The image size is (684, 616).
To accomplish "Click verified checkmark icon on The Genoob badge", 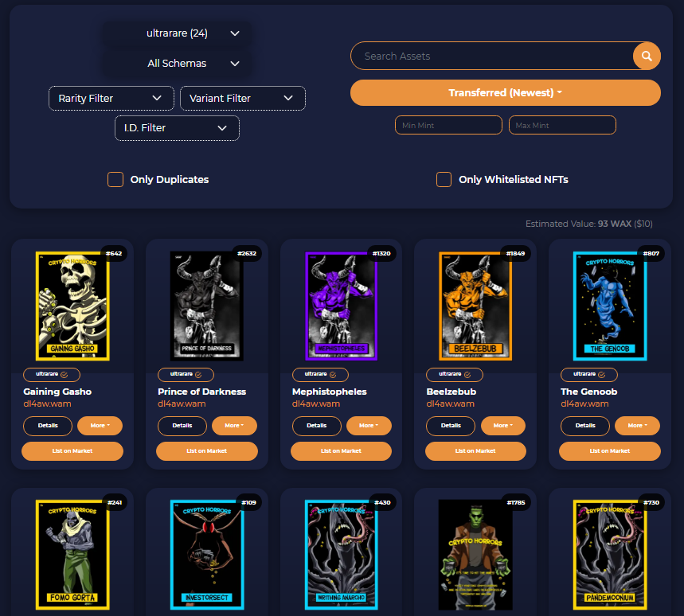I will coord(601,375).
